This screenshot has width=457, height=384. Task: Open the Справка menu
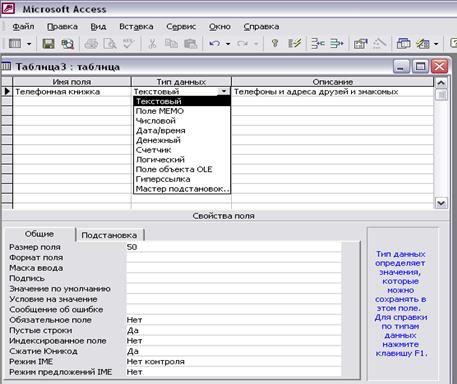coord(261,27)
